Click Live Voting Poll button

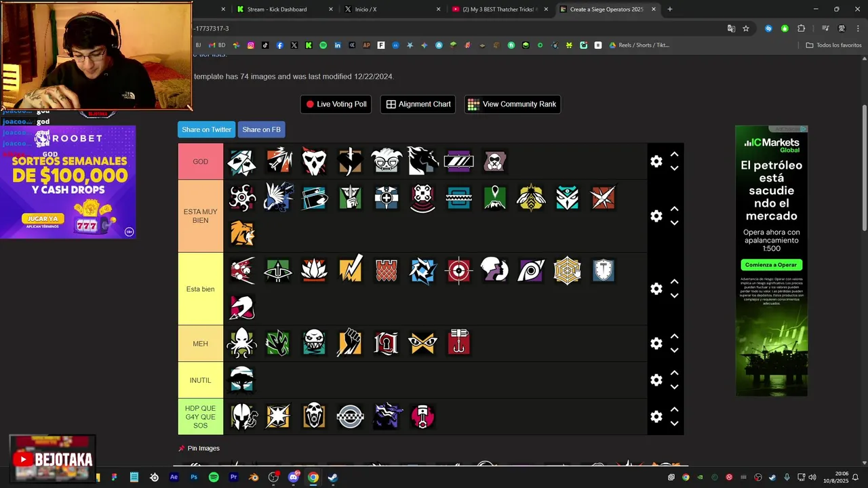point(336,104)
